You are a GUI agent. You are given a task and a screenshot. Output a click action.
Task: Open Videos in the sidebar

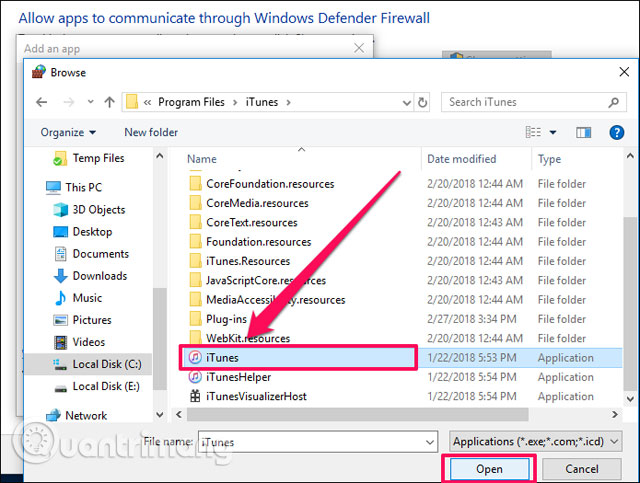coord(80,342)
